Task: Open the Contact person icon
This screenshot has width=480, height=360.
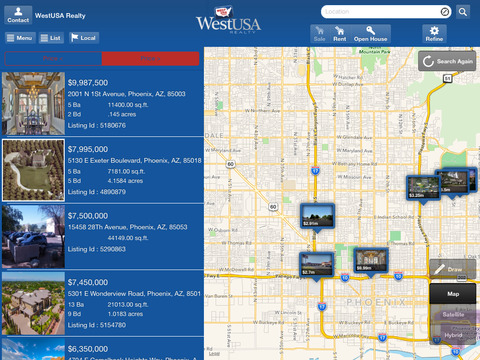Action: tap(18, 15)
